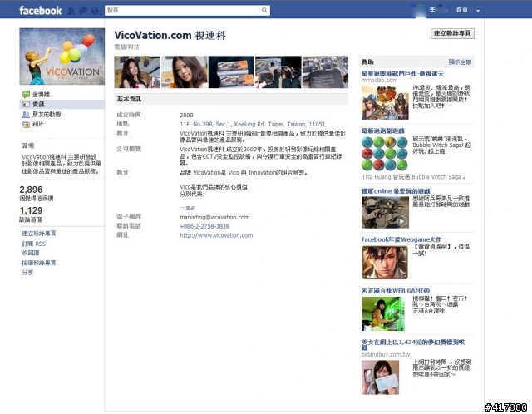Open messages icon in top bar
532x414 pixels.
83,11
